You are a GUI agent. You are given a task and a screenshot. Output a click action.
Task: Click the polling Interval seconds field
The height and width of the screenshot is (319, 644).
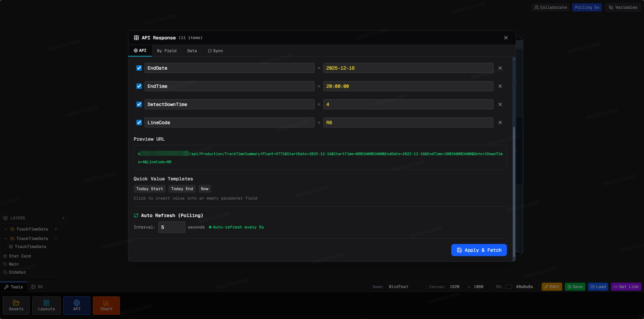(x=171, y=227)
